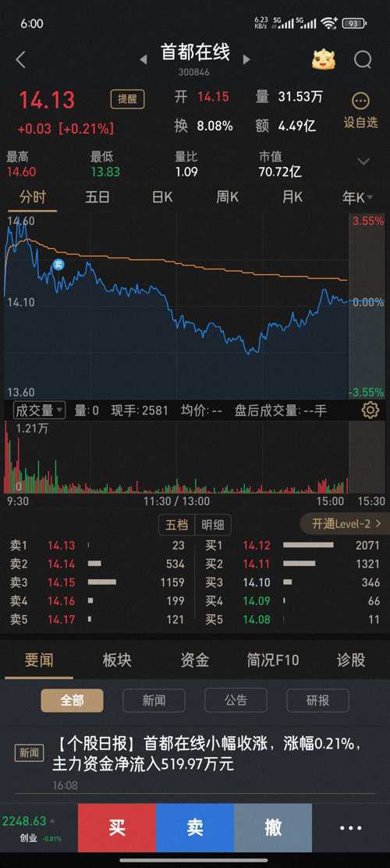
Task: Filter news by 新闻
Action: (154, 700)
